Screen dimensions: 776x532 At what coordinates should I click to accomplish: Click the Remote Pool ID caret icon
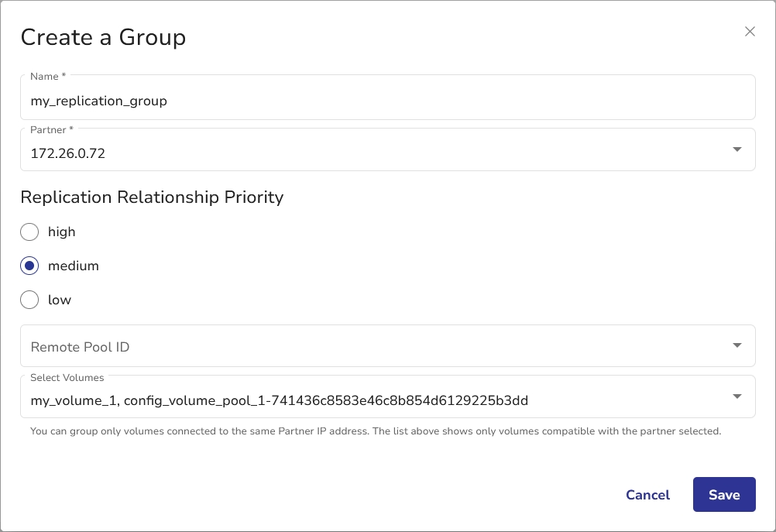[737, 345]
